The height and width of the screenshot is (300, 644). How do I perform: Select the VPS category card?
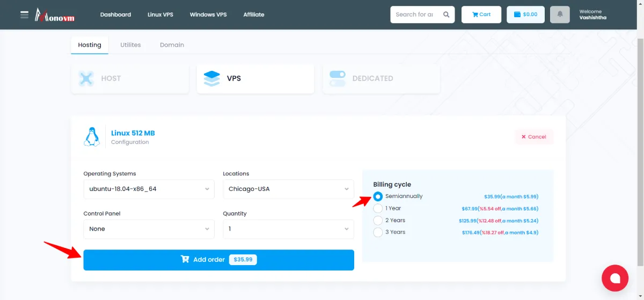coord(255,78)
